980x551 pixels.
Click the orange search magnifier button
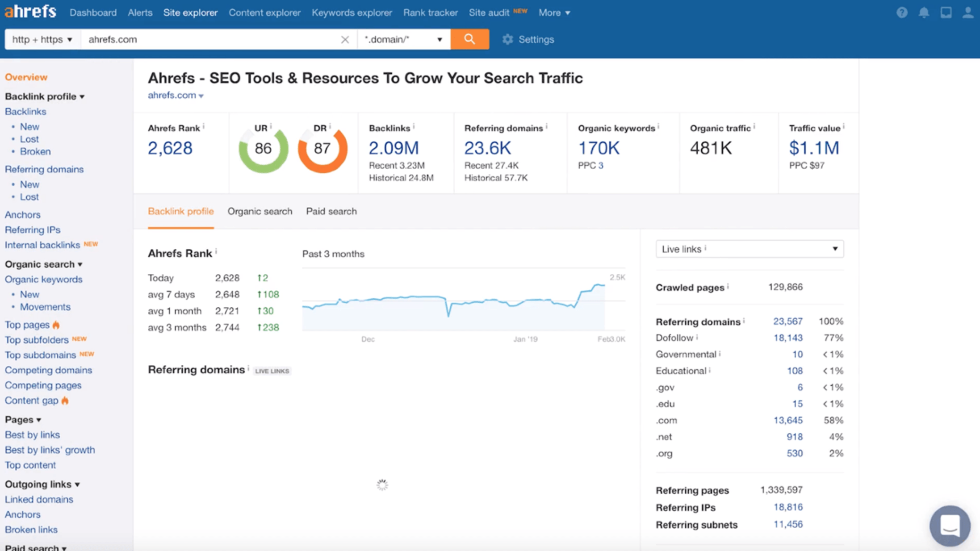[469, 39]
